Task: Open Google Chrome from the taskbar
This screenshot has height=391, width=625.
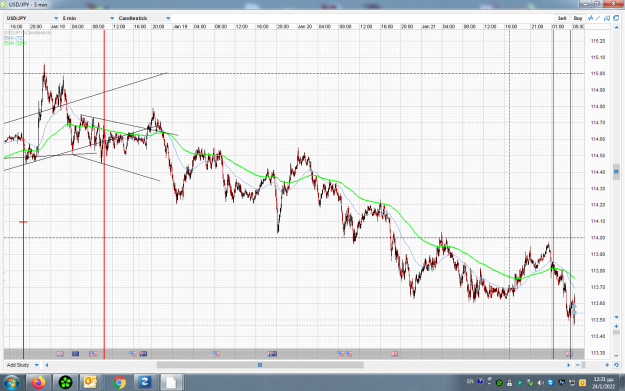Action: [119, 382]
